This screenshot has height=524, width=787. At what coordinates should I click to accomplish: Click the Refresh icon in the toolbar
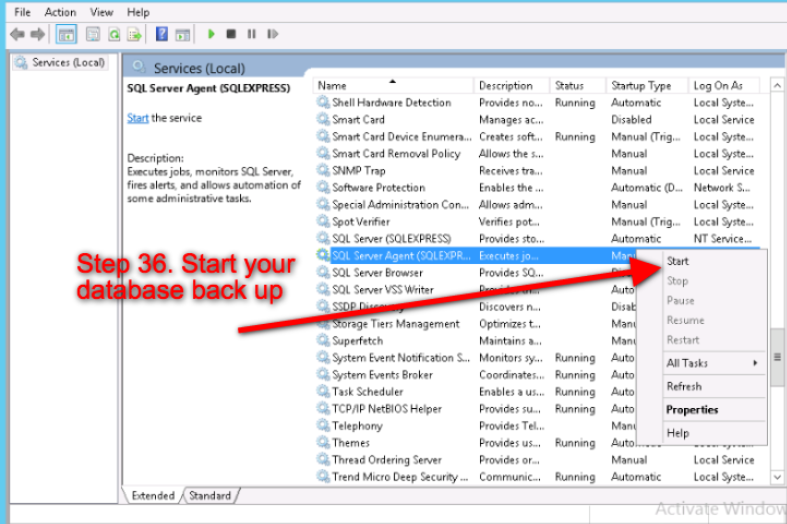click(114, 34)
